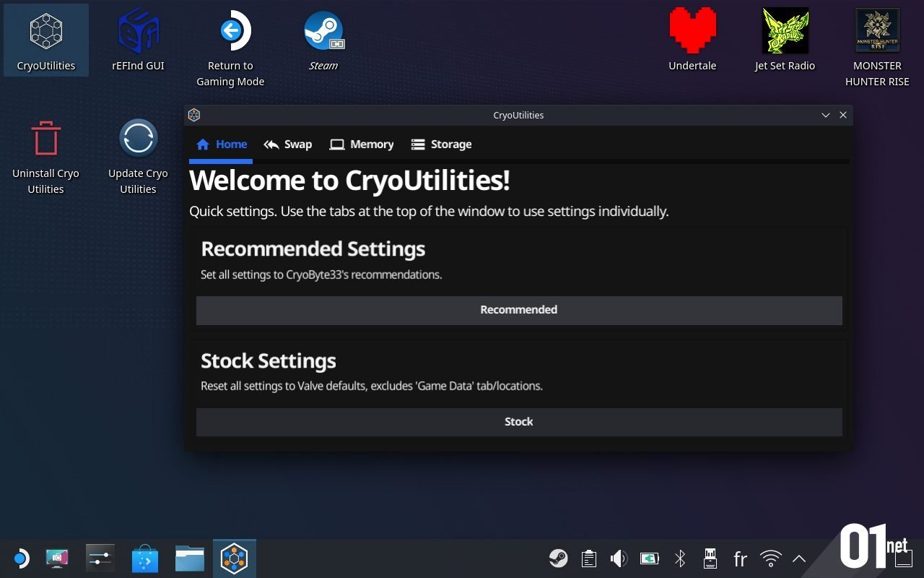The image size is (924, 578).
Task: Open System Settings from the taskbar
Action: click(x=100, y=558)
